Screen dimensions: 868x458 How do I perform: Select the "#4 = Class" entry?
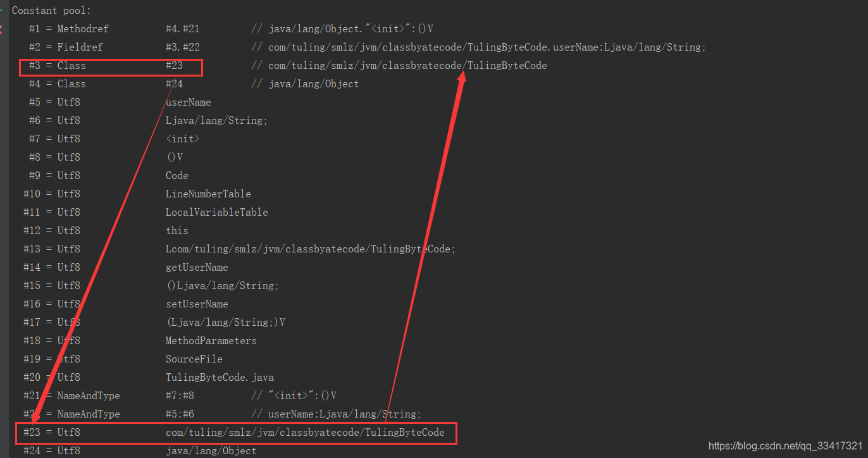(x=57, y=84)
